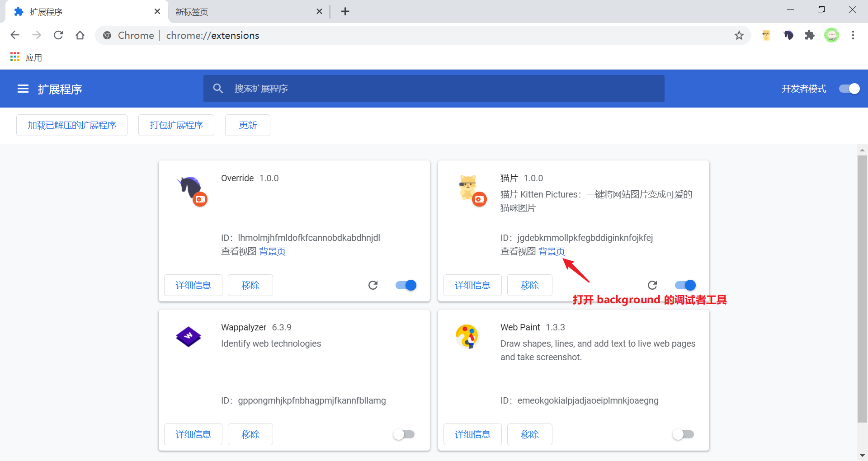Bookmark this page with the star icon
868x461 pixels.
click(739, 35)
